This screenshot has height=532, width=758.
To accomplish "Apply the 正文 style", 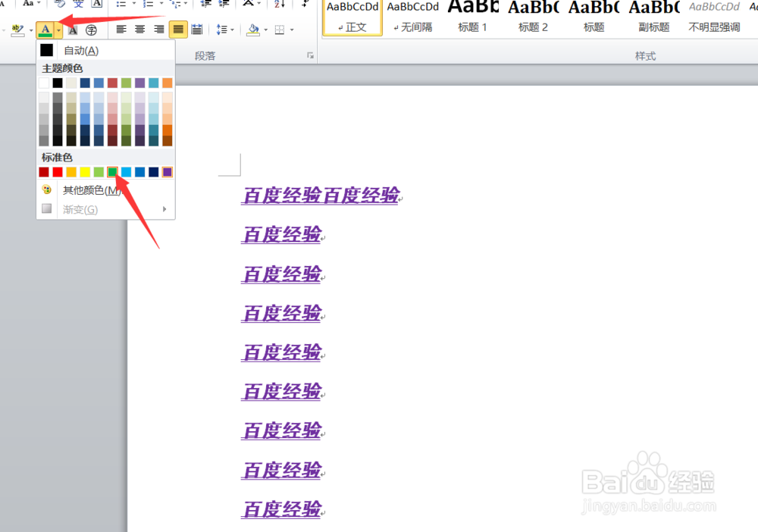I will pyautogui.click(x=352, y=18).
